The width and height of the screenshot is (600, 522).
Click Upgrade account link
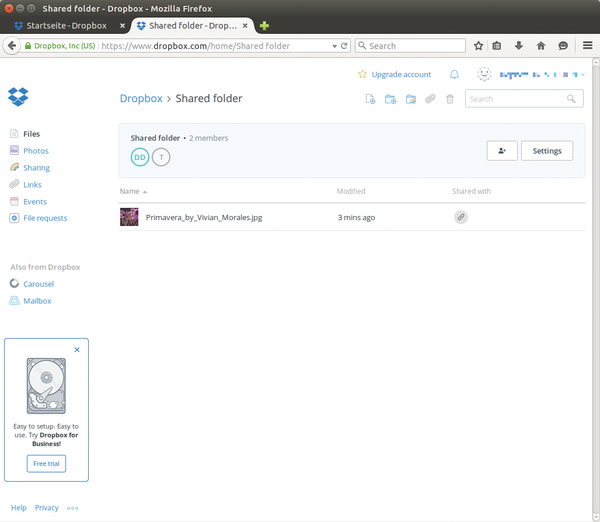click(401, 74)
